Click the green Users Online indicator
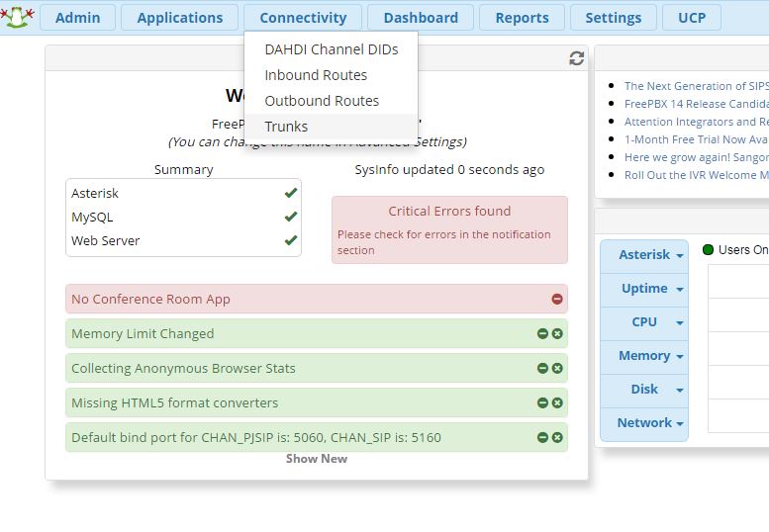The image size is (769, 532). (708, 250)
